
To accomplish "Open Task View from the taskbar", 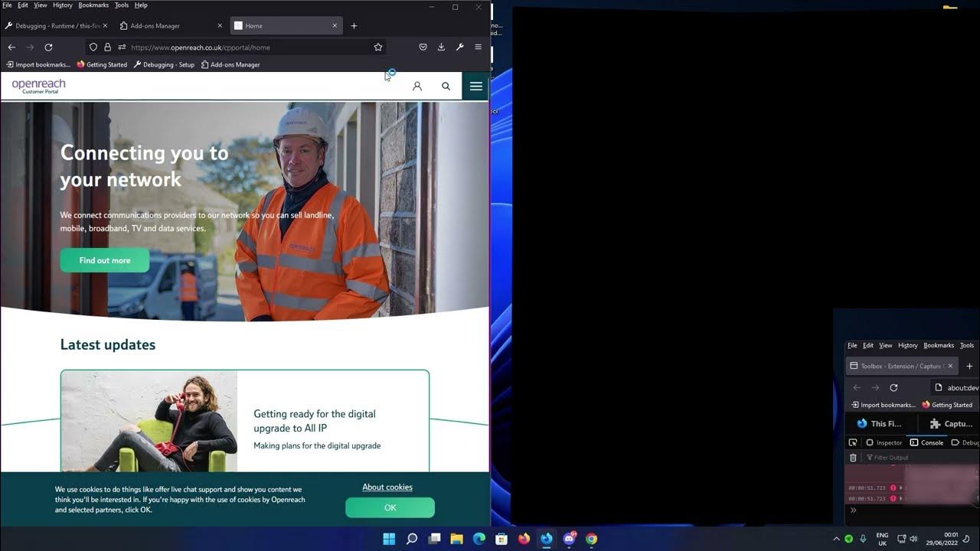I will click(x=434, y=539).
